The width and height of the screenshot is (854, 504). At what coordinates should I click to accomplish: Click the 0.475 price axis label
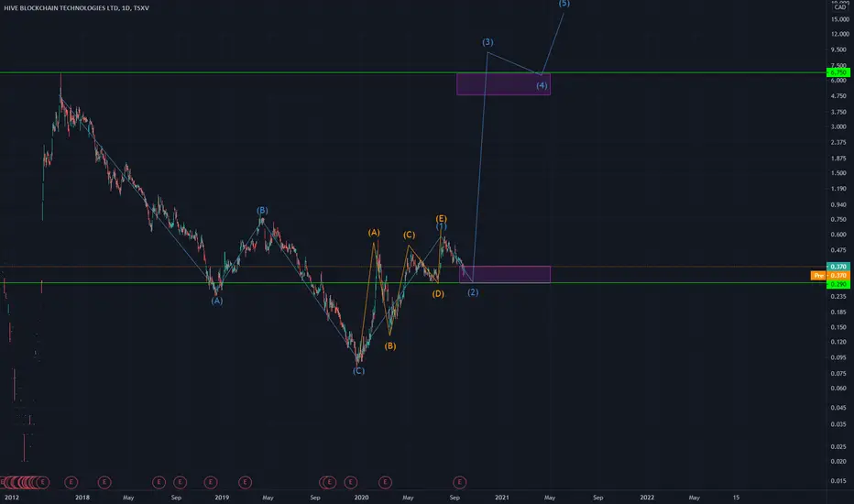[838, 251]
